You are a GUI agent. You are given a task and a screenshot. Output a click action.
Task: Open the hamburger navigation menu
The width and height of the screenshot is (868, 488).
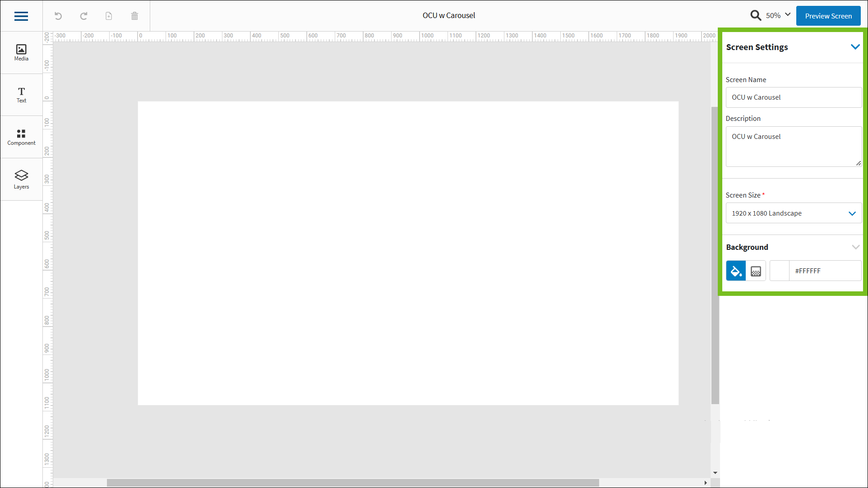click(21, 16)
